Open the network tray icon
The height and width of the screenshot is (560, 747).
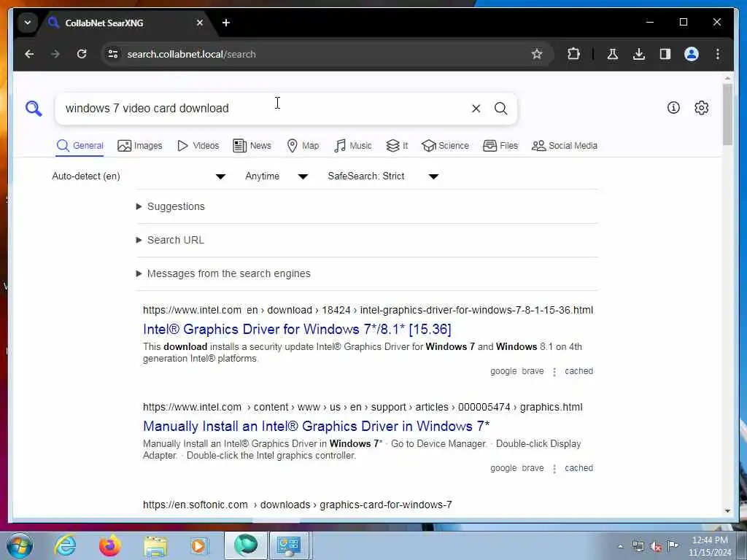pos(638,547)
